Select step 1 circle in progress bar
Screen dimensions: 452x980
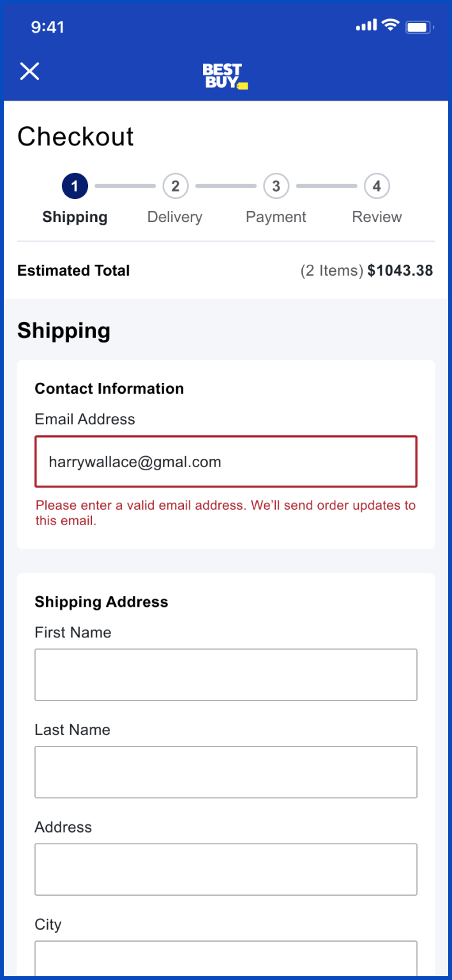pos(75,186)
